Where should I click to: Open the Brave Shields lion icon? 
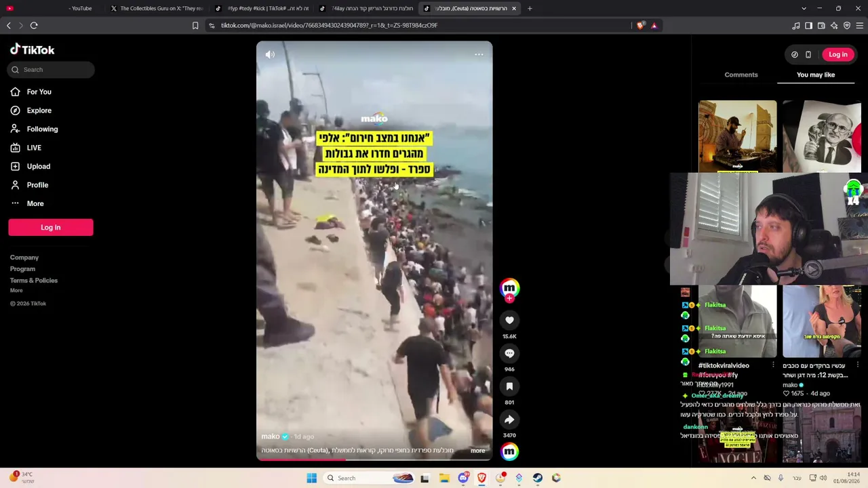(x=641, y=25)
